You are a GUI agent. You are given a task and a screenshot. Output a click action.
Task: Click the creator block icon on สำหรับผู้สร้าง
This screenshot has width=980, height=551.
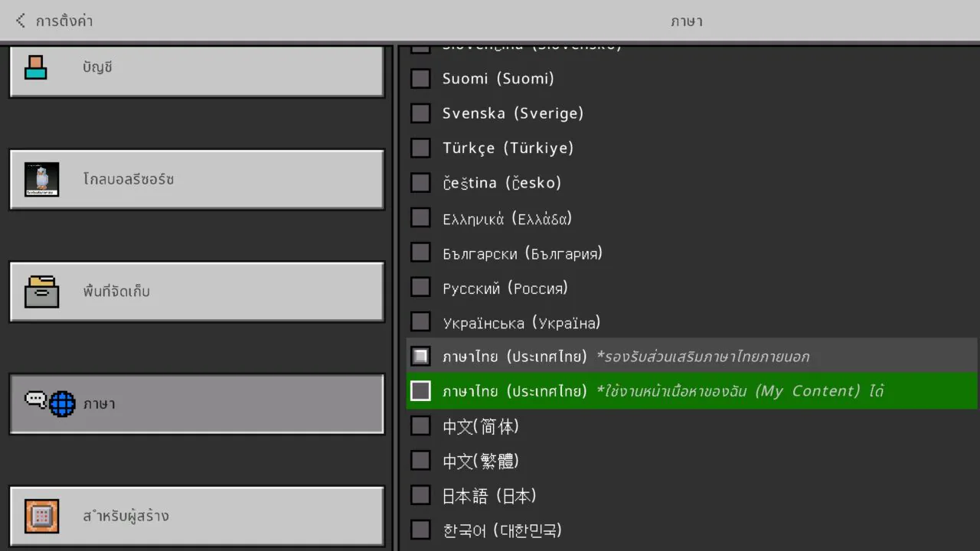[x=41, y=516]
